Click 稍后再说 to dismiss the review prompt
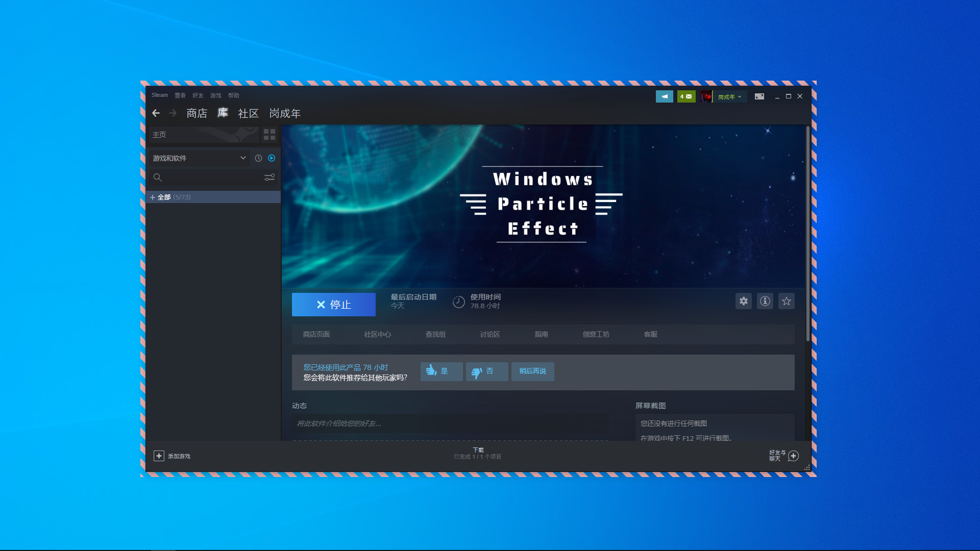 pos(532,371)
